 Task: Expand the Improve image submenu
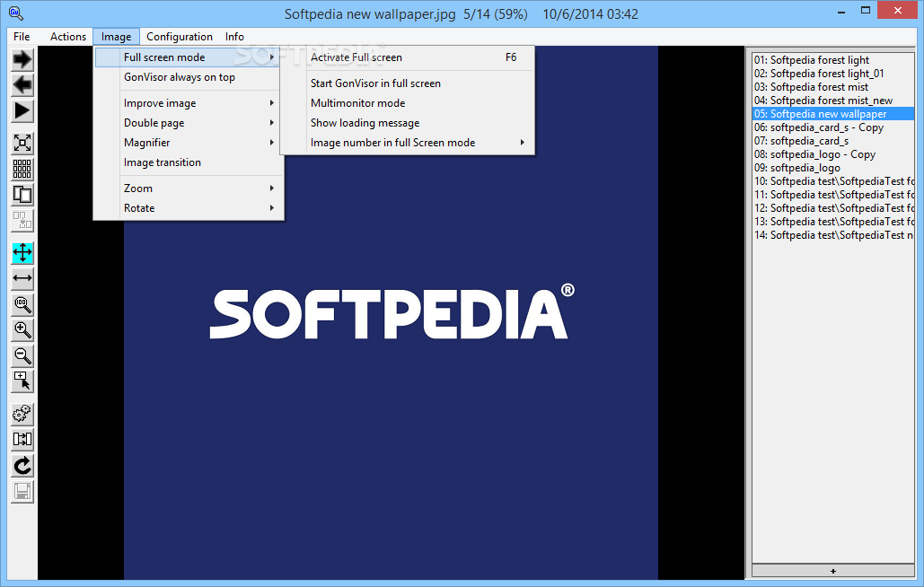pos(189,103)
